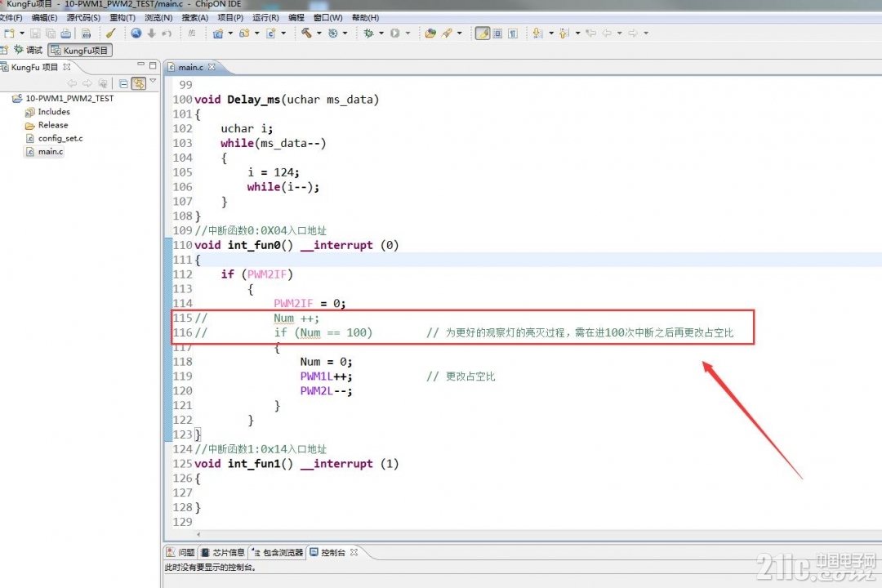Open the new C project icon dropdown
Viewport: 882px width, 588px height.
tap(230, 33)
